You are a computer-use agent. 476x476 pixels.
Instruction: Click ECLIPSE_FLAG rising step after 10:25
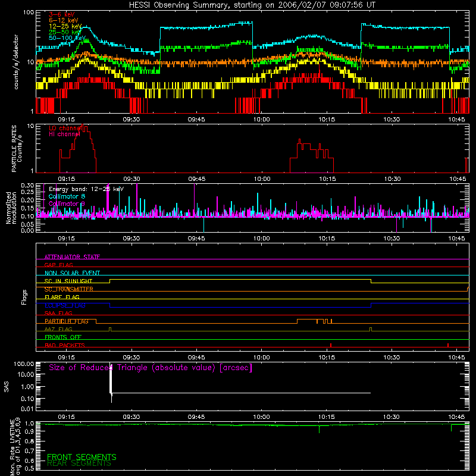371,305
